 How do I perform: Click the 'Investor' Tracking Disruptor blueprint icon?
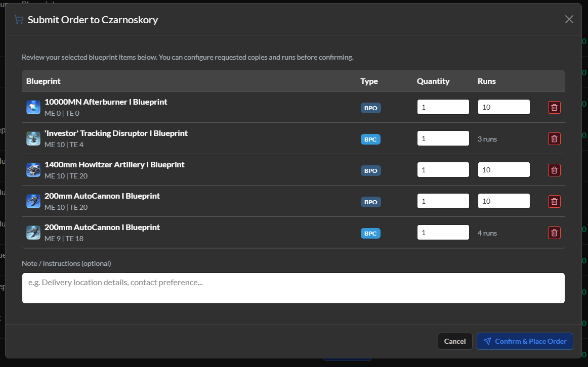pos(33,139)
